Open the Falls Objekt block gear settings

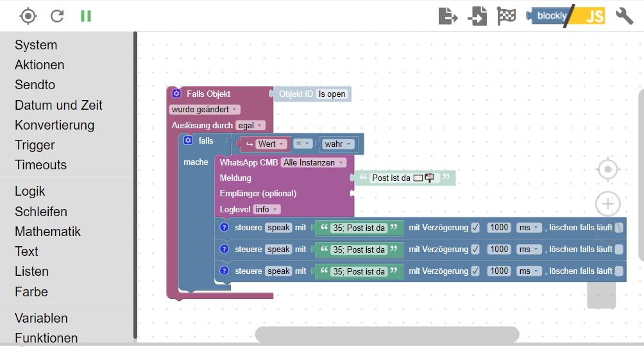176,93
